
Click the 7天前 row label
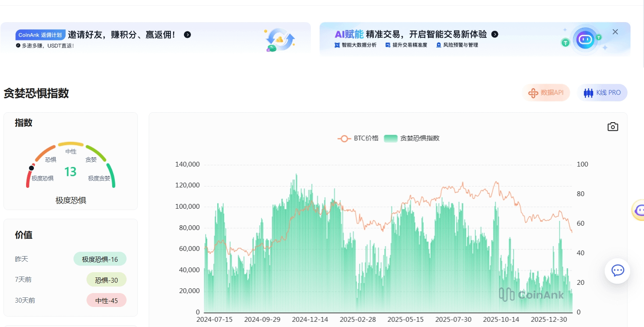coord(23,280)
